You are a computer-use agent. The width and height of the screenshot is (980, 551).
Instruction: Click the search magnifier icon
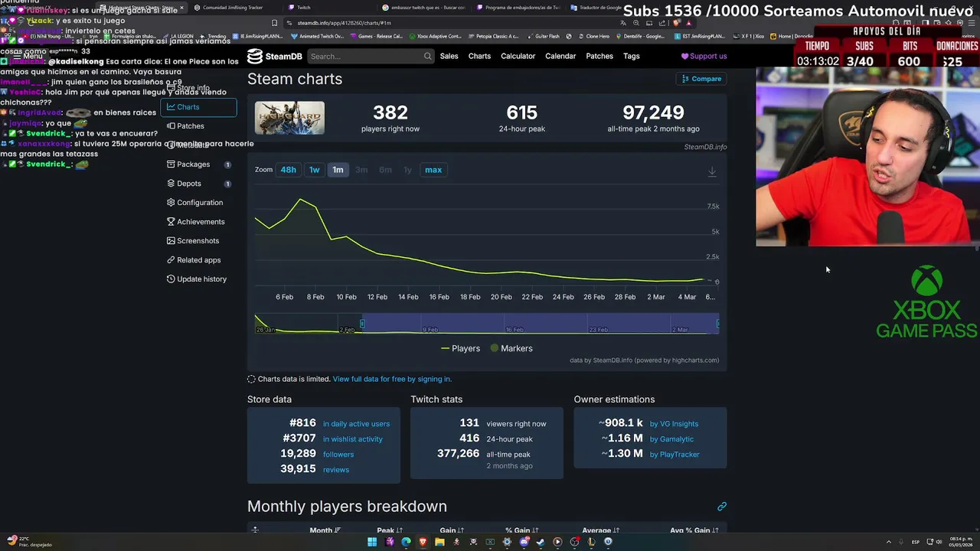tap(427, 56)
